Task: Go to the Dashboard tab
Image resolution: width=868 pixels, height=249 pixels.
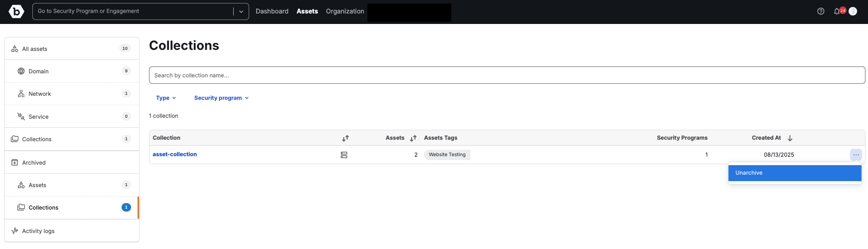Action: (x=272, y=11)
